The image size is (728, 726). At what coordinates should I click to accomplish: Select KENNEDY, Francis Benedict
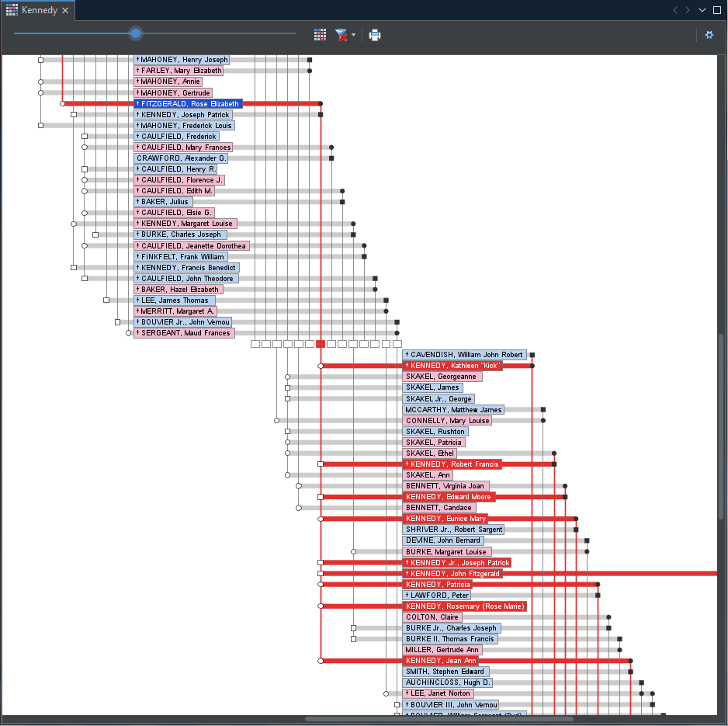[186, 268]
